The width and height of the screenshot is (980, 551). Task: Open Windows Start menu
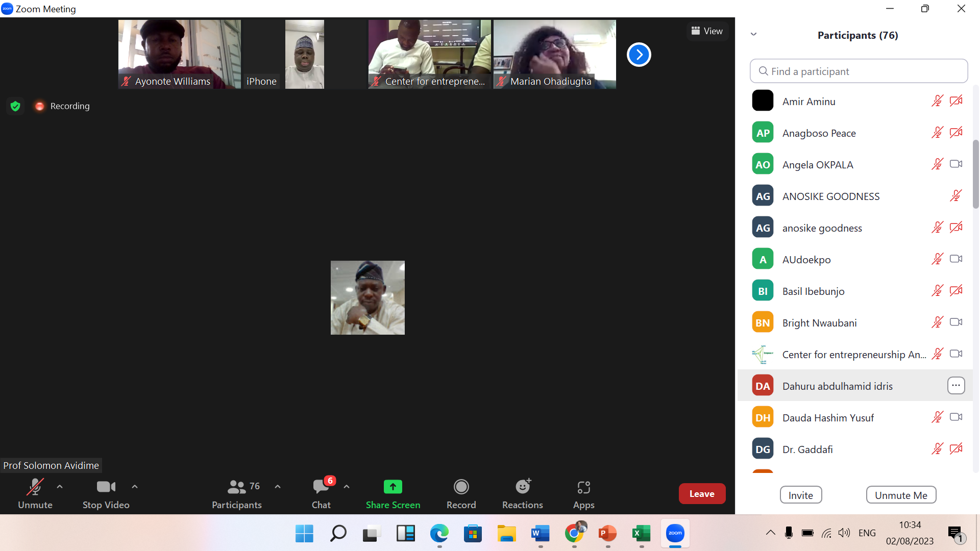(304, 534)
